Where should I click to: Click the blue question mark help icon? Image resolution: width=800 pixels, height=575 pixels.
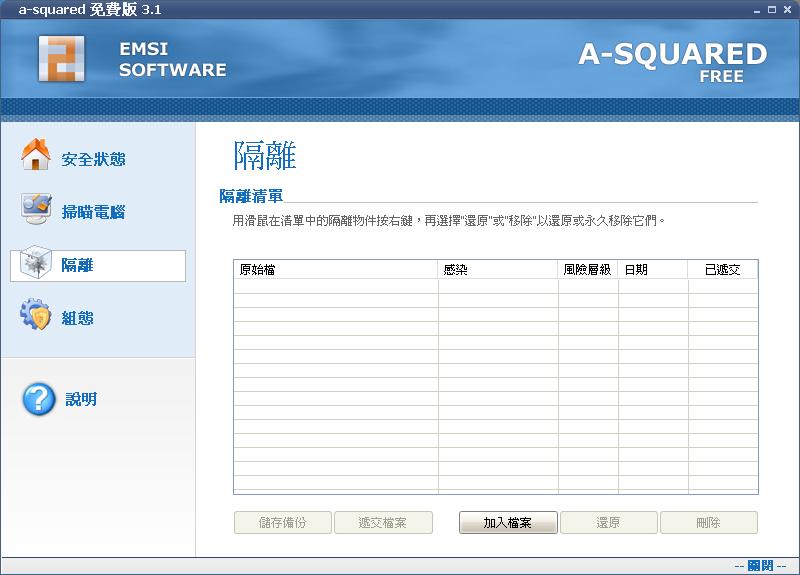(39, 399)
